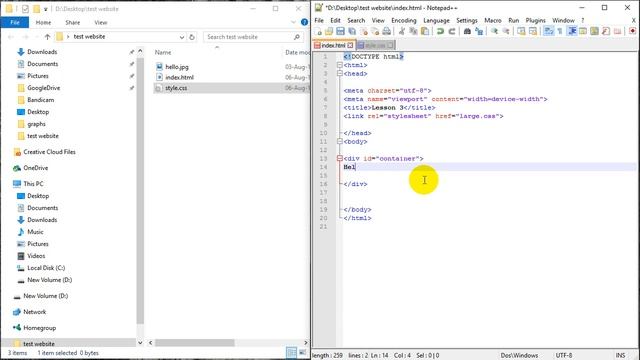This screenshot has width=640, height=360.
Task: Start macro recording with the red record icon
Action: point(632,31)
